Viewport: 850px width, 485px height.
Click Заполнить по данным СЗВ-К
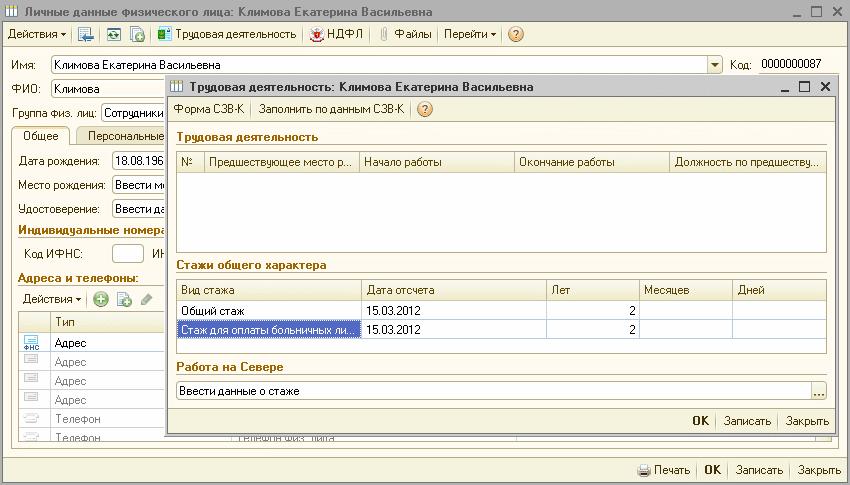[333, 109]
